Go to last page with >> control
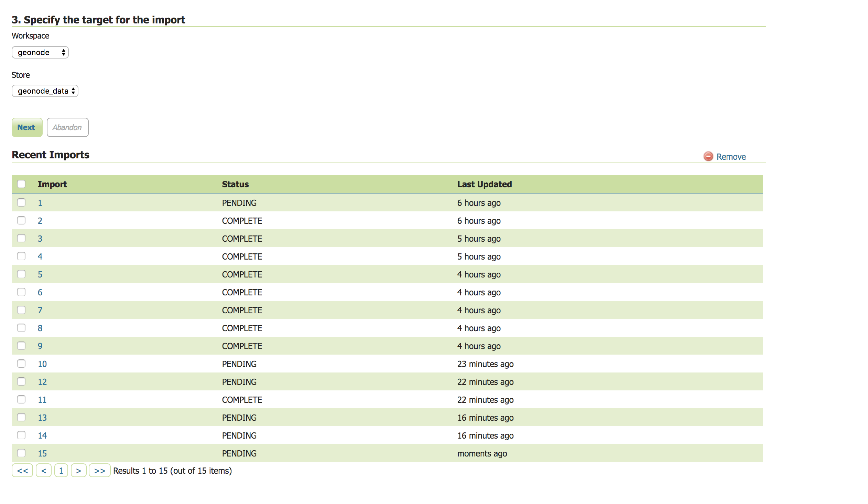 pyautogui.click(x=99, y=471)
